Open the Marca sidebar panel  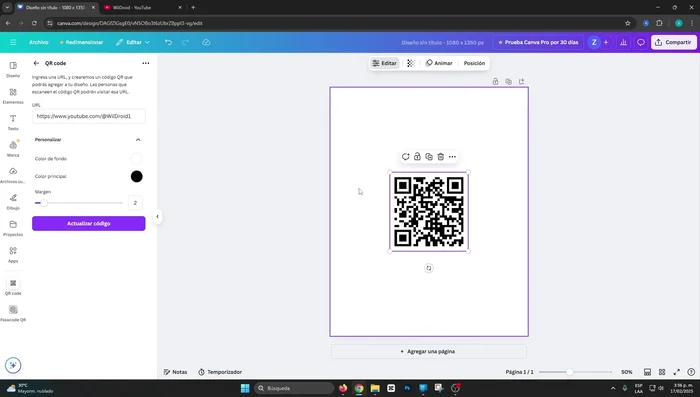tap(13, 148)
